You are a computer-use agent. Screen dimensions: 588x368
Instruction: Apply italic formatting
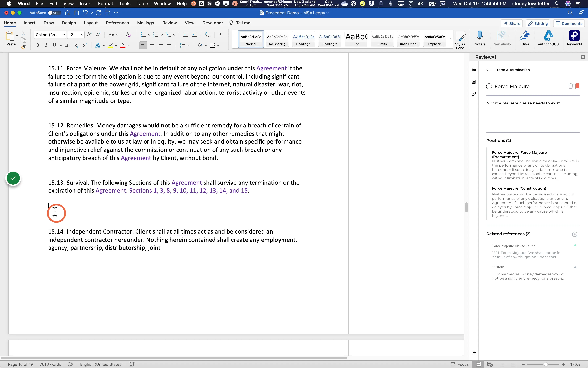coord(46,45)
